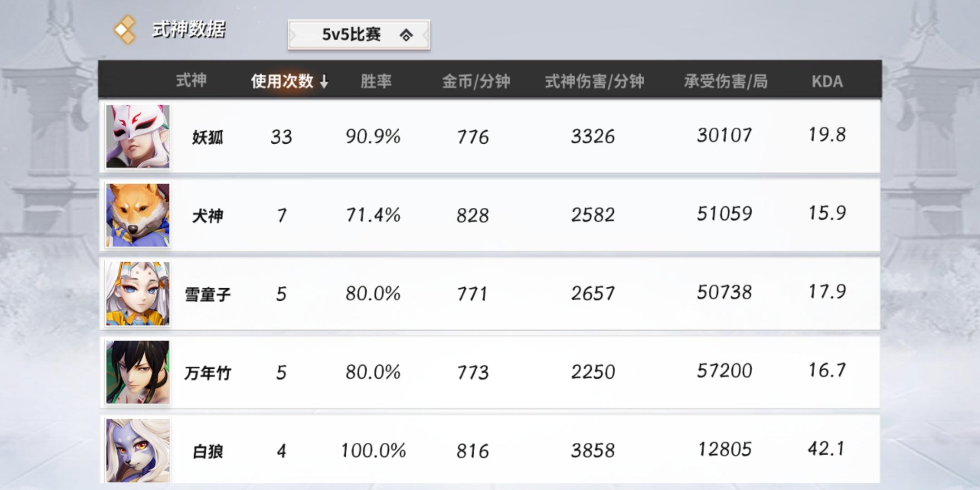Click the 犬神 dog avatar icon

pyautogui.click(x=138, y=215)
